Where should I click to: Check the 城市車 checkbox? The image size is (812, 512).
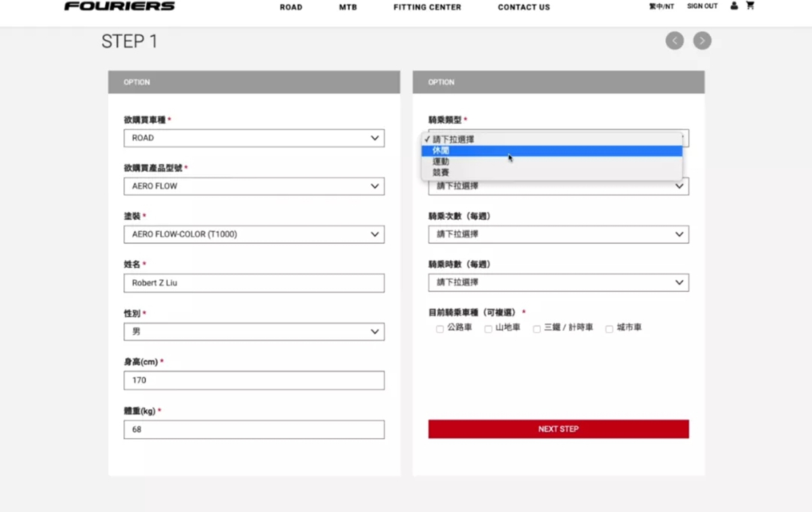(609, 329)
